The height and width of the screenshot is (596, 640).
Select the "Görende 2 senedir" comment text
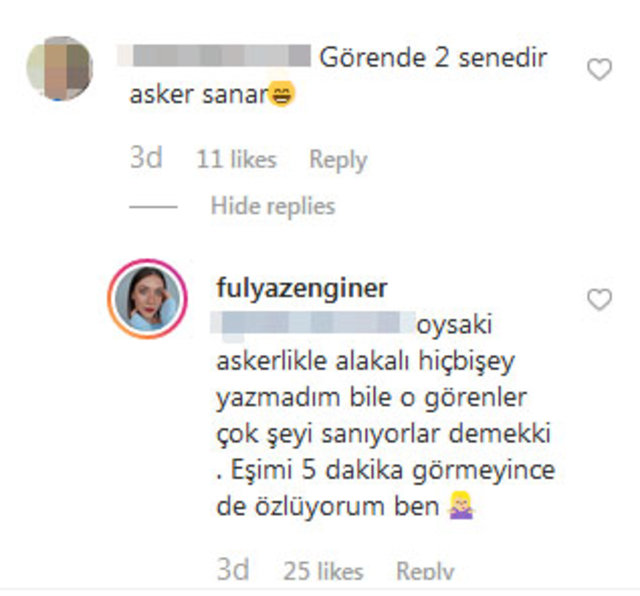pos(433,58)
